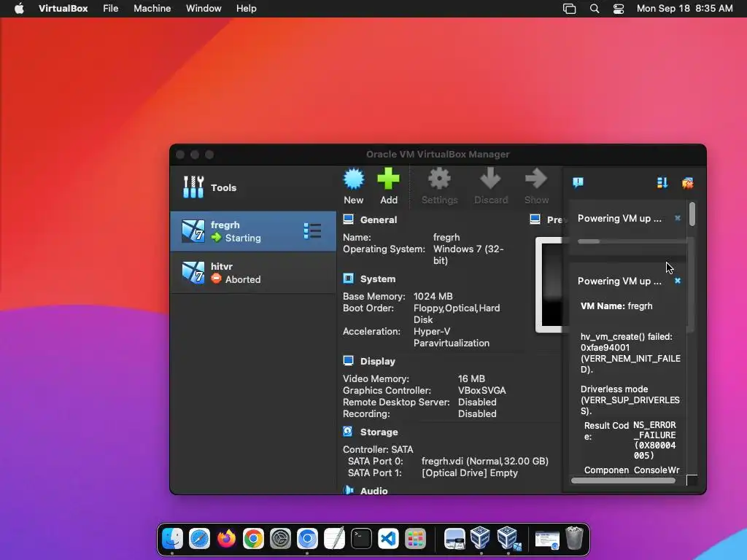Click the VirtualBox VM Dock icon
Screen dimensions: 747x560
pos(508,538)
